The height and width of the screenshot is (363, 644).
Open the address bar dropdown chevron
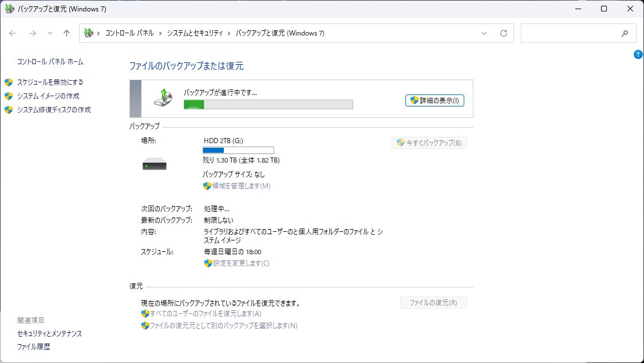(x=484, y=33)
